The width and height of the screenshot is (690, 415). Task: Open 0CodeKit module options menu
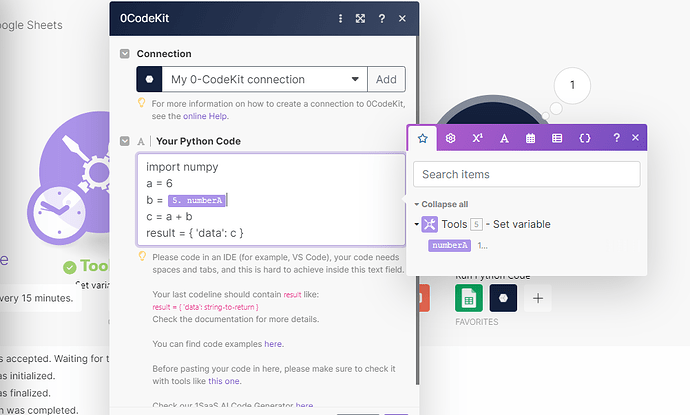341,19
